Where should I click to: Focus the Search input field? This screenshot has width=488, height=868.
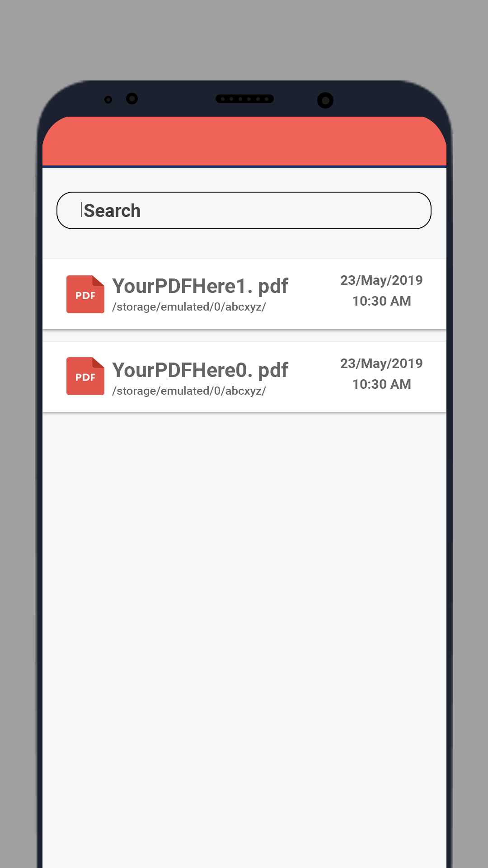(x=244, y=211)
